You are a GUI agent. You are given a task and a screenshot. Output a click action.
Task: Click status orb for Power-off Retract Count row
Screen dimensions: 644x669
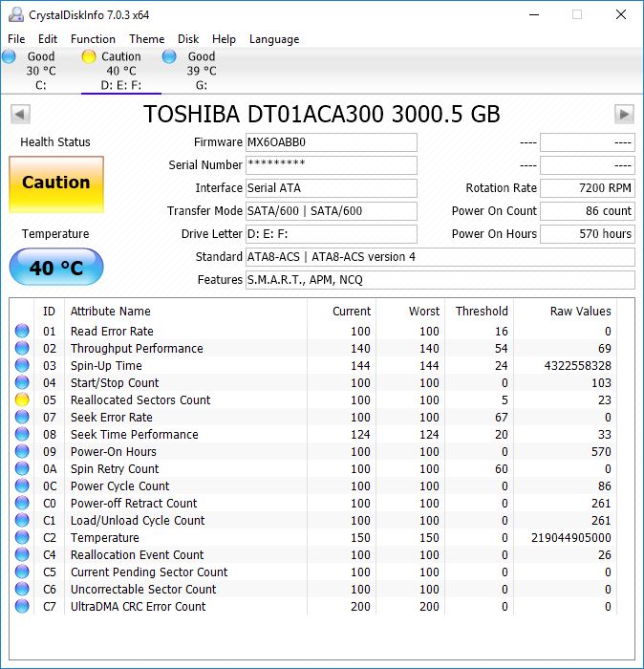pos(22,503)
